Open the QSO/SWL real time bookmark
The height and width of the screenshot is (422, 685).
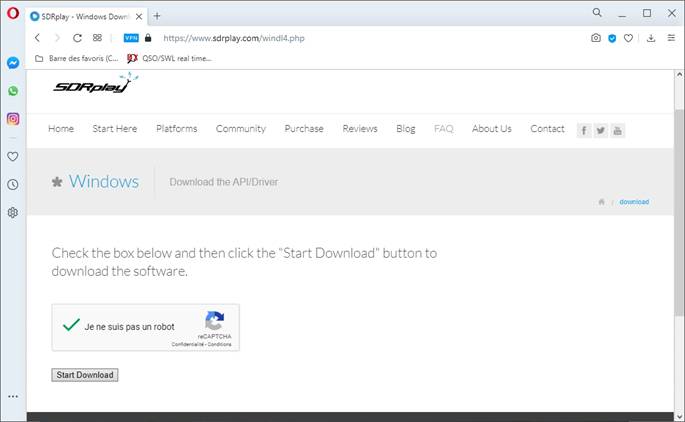[x=170, y=58]
